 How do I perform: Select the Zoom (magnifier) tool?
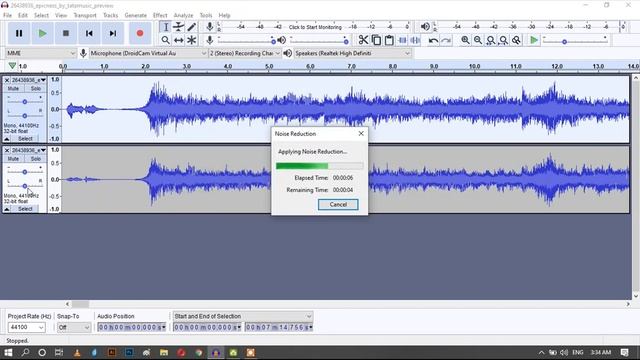point(165,40)
